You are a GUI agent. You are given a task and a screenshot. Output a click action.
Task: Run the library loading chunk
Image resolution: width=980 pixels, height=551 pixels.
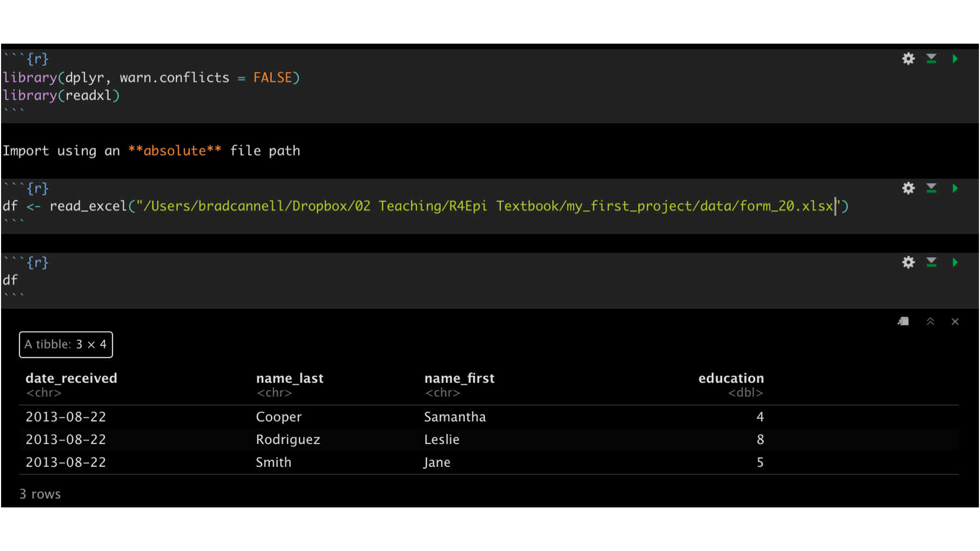coord(955,59)
